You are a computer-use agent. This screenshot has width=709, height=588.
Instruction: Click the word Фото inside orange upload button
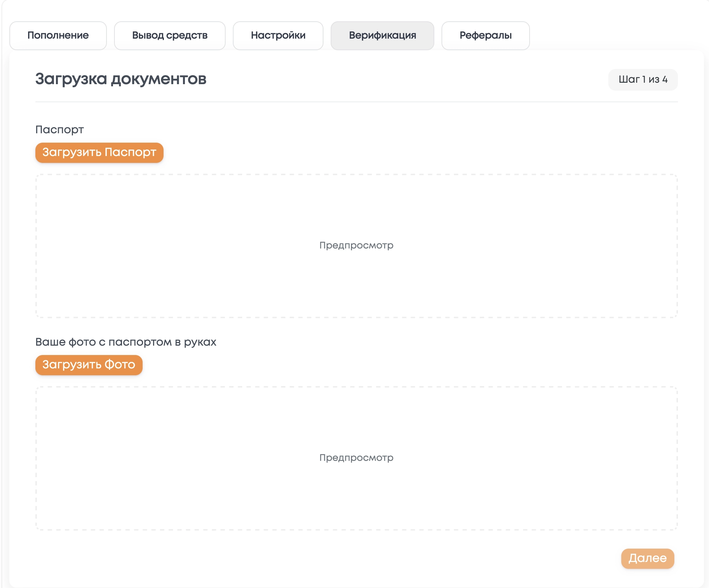point(120,365)
